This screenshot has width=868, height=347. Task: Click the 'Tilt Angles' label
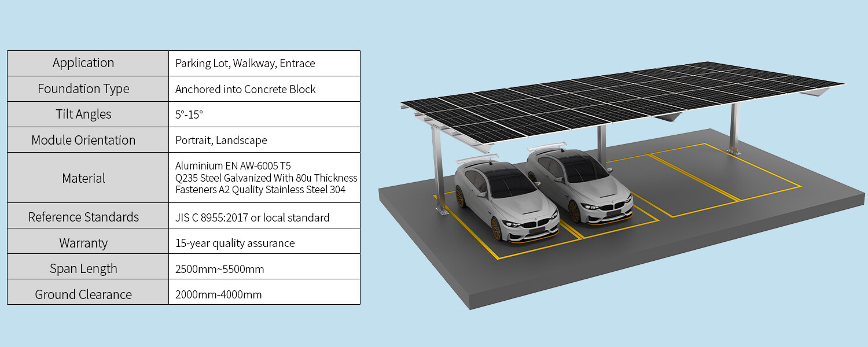(x=83, y=115)
